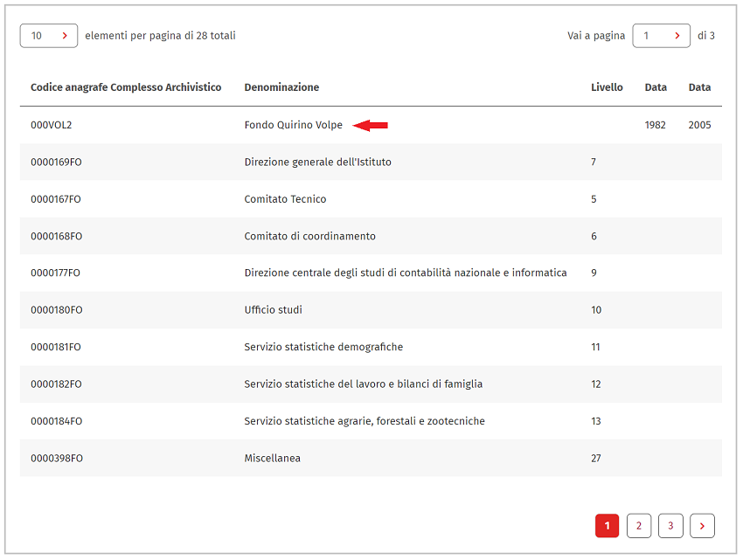Sort by Livello column header
743x560 pixels.
(x=607, y=87)
